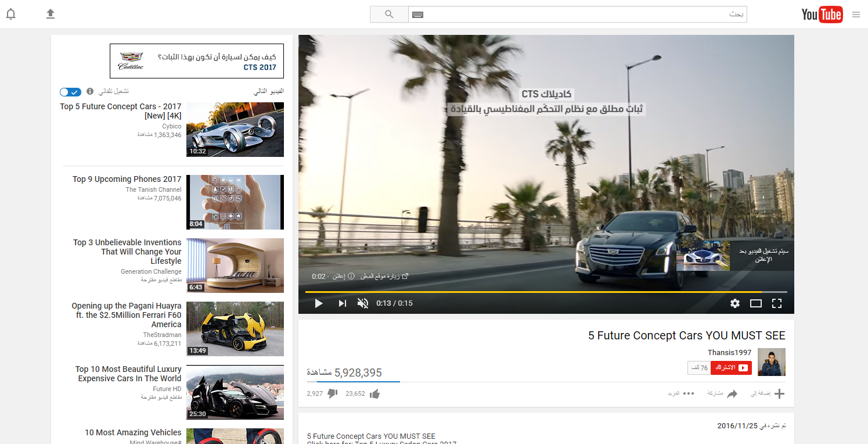Open Top 10 Most Beautiful Luxury thumbnail

pos(235,392)
